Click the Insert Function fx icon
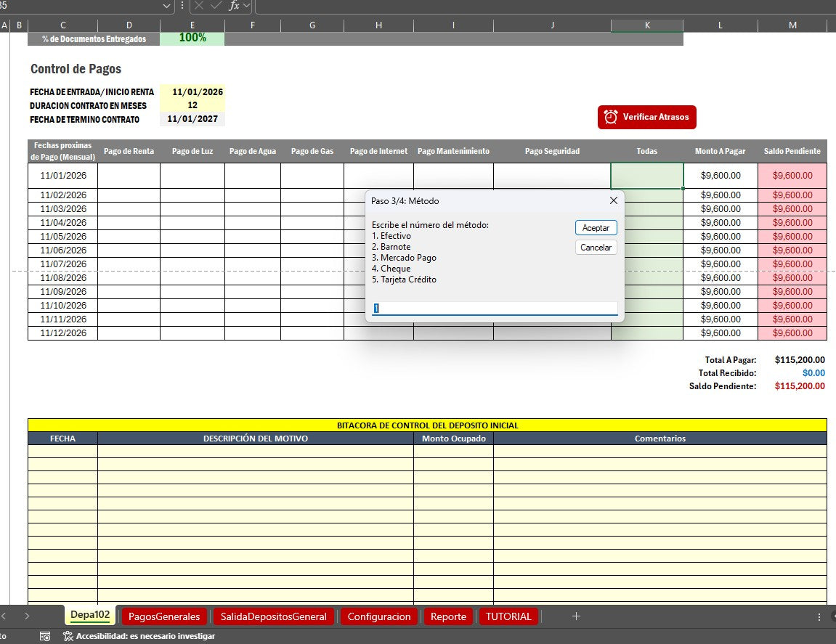The height and width of the screenshot is (644, 836). click(234, 6)
